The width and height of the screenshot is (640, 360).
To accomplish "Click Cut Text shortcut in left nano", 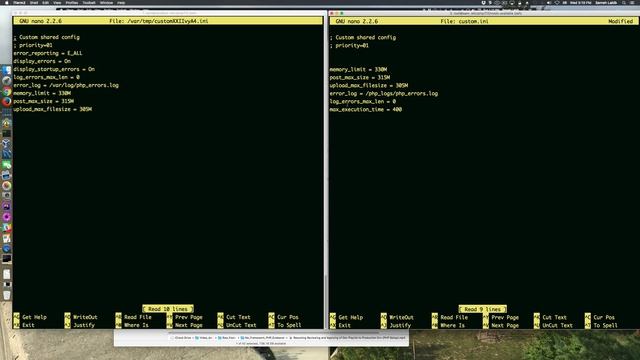I will coord(234,317).
